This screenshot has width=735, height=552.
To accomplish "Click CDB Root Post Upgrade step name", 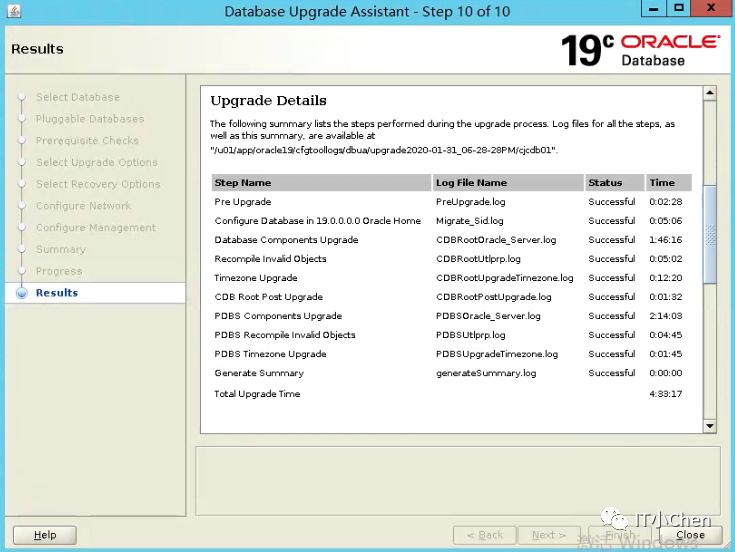I will coord(269,297).
